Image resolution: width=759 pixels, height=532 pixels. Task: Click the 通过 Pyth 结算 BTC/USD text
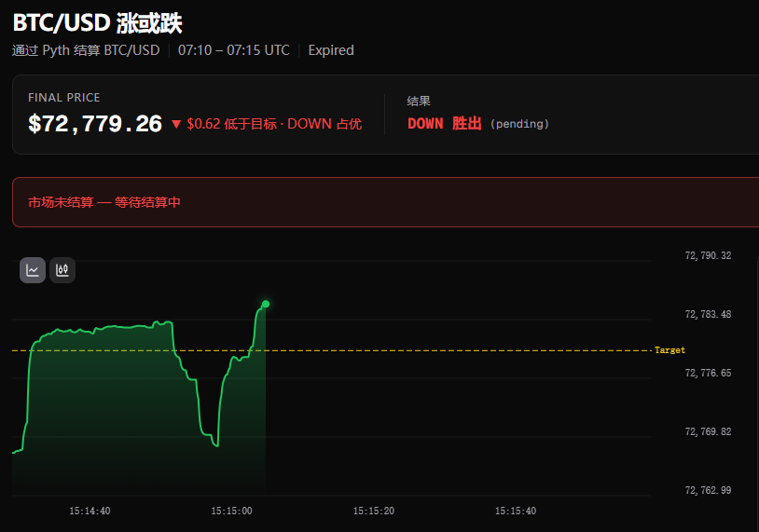pyautogui.click(x=86, y=50)
